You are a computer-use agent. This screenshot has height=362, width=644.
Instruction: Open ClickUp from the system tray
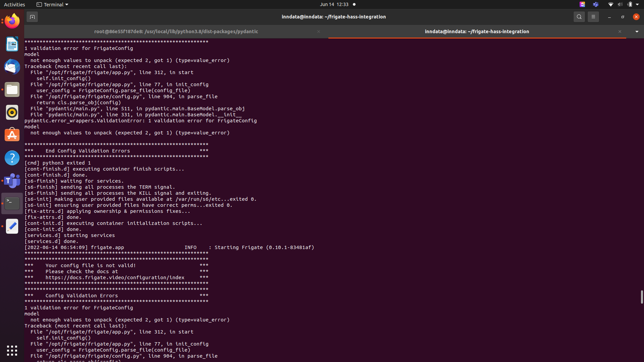582,4
